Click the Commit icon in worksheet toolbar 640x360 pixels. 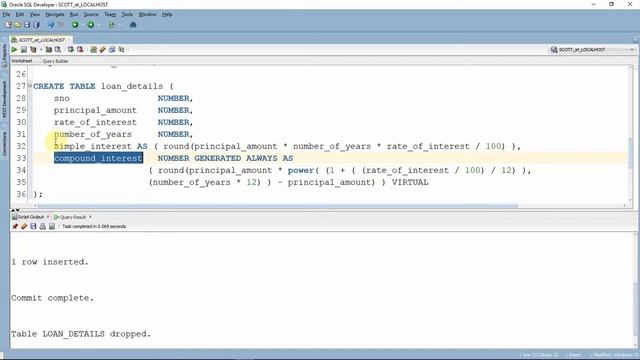71,50
